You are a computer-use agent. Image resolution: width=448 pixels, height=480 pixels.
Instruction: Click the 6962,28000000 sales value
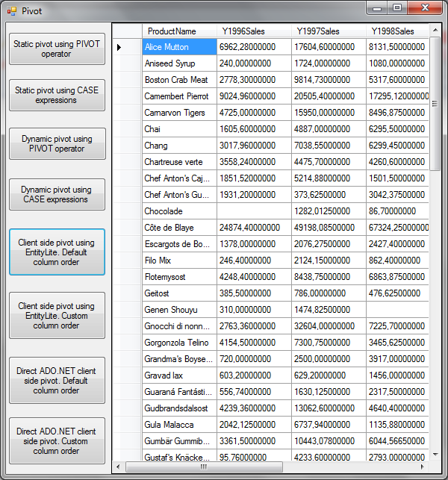pyautogui.click(x=254, y=47)
